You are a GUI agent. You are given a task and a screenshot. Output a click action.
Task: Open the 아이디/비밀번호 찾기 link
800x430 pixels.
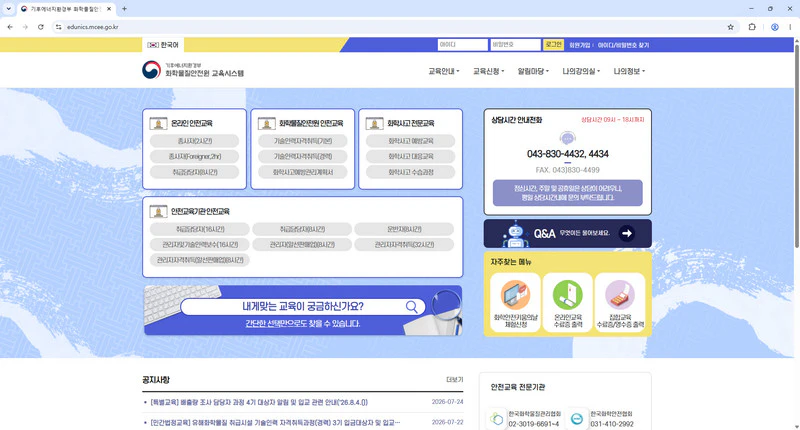(x=623, y=45)
